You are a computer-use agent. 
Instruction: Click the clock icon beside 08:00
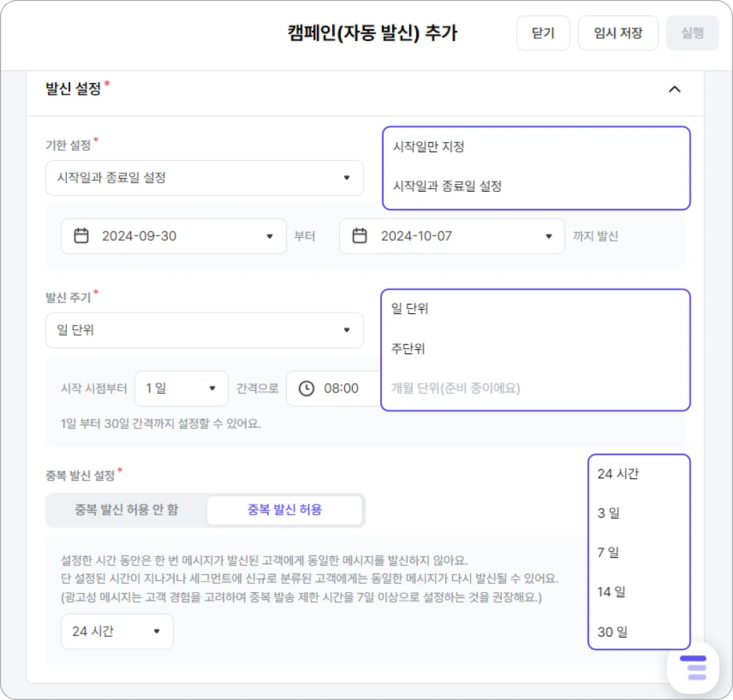[x=307, y=389]
